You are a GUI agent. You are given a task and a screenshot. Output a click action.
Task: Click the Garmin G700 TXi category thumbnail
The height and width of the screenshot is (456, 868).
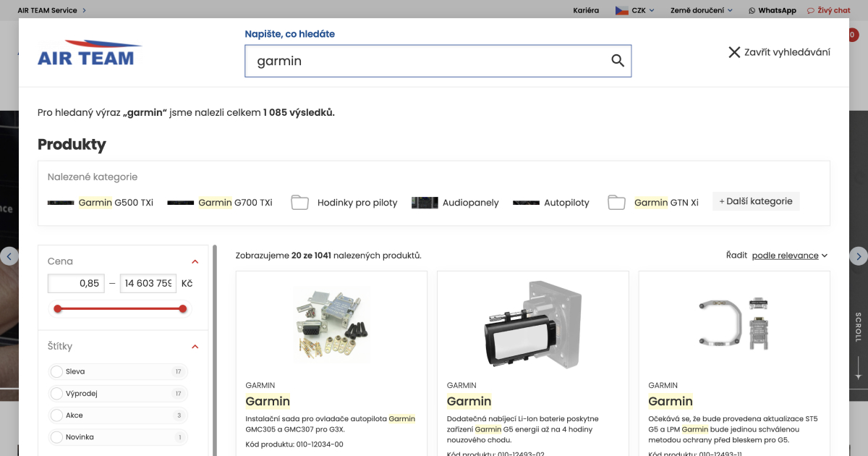tap(180, 203)
